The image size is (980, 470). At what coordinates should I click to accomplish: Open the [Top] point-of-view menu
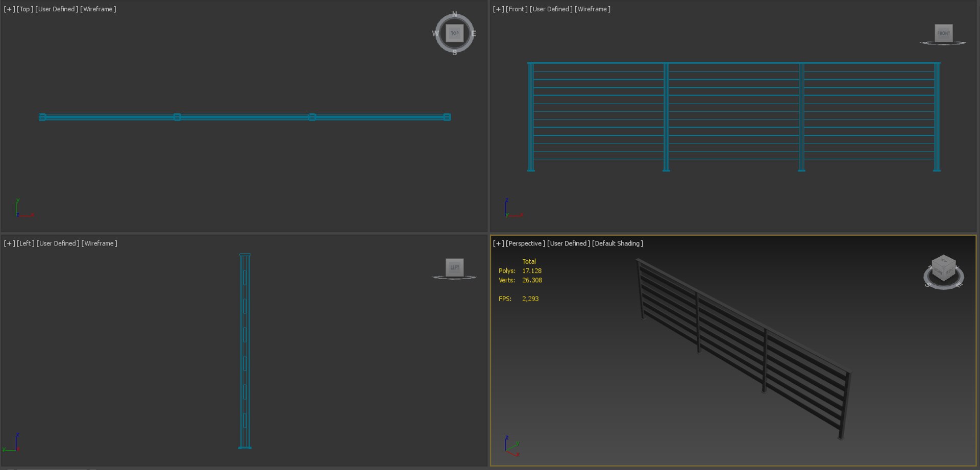(x=25, y=9)
